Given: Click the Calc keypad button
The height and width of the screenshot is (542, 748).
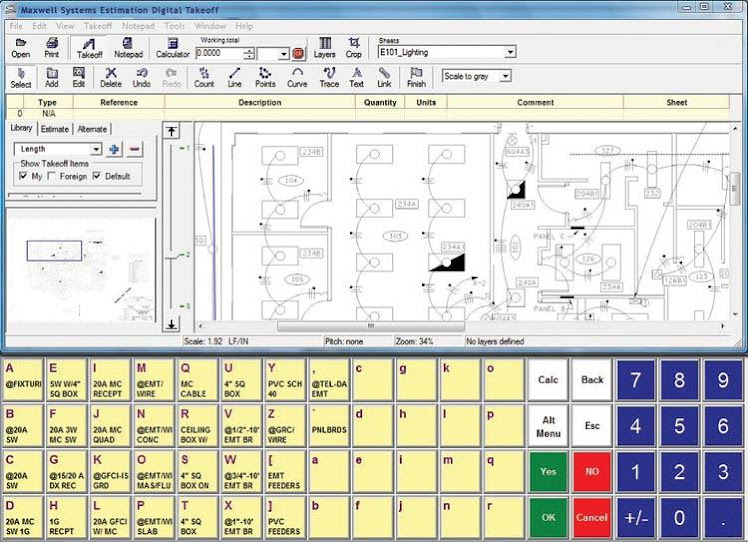Looking at the screenshot, I should click(x=548, y=380).
